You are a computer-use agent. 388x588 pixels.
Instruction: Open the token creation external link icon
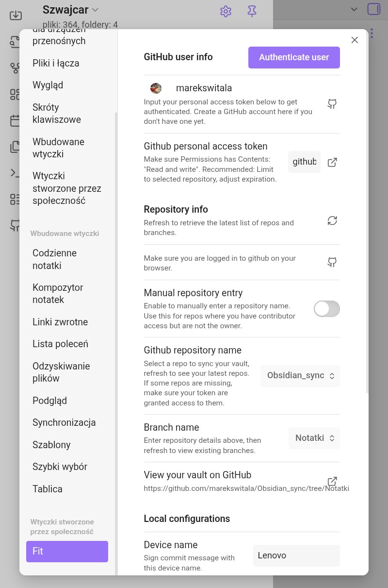332,162
